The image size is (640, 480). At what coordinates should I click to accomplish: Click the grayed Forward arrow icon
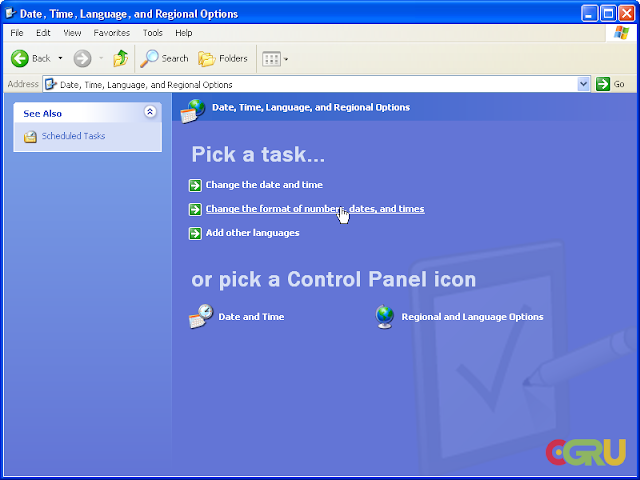click(x=82, y=58)
